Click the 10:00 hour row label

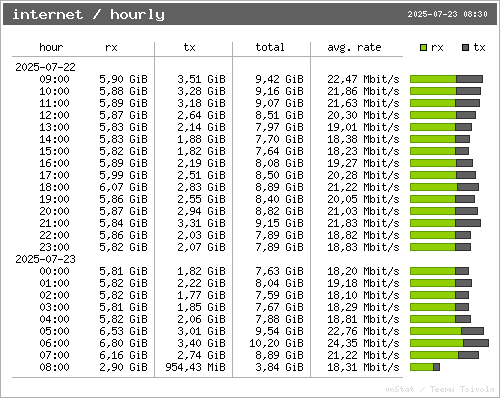pyautogui.click(x=54, y=91)
